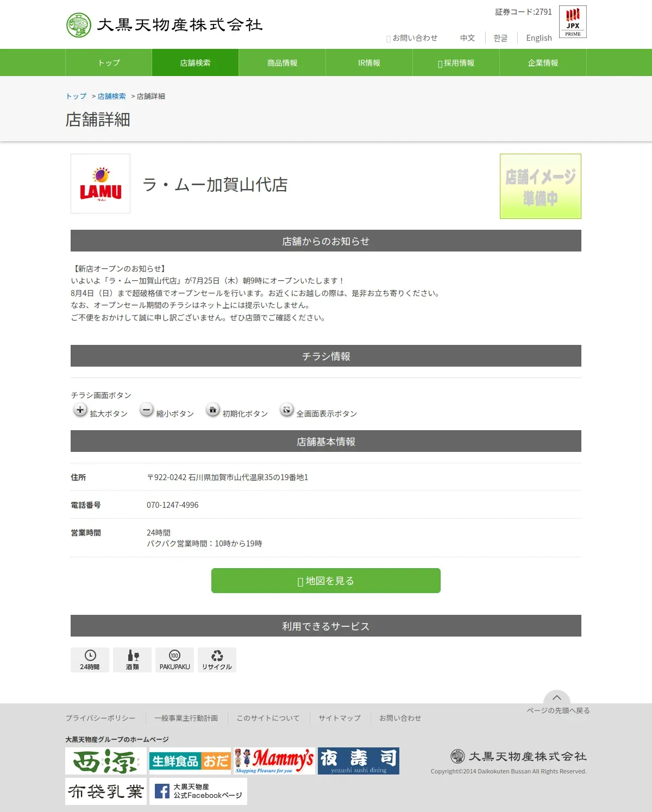Click the 店舗検索 breadcrumb link
The image size is (652, 812).
[111, 96]
